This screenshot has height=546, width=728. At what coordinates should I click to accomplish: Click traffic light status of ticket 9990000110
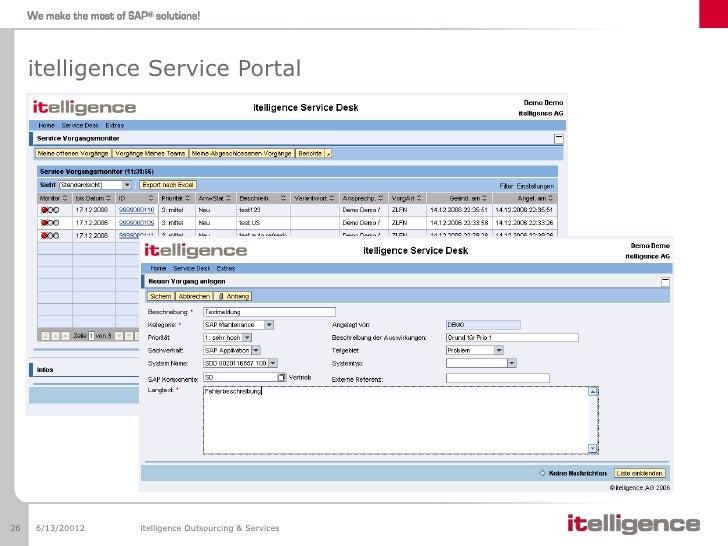[x=50, y=210]
